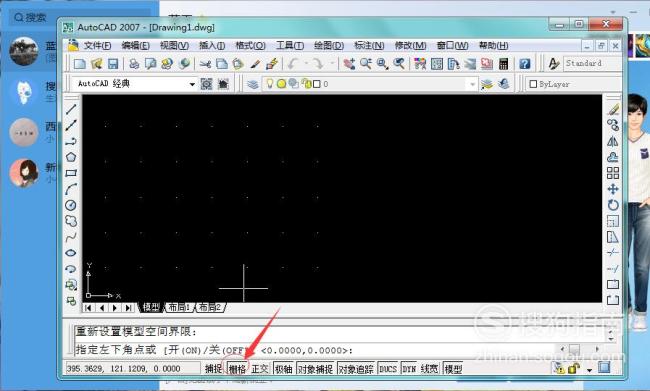
Task: Toggle DYN dynamic input
Action: [409, 369]
